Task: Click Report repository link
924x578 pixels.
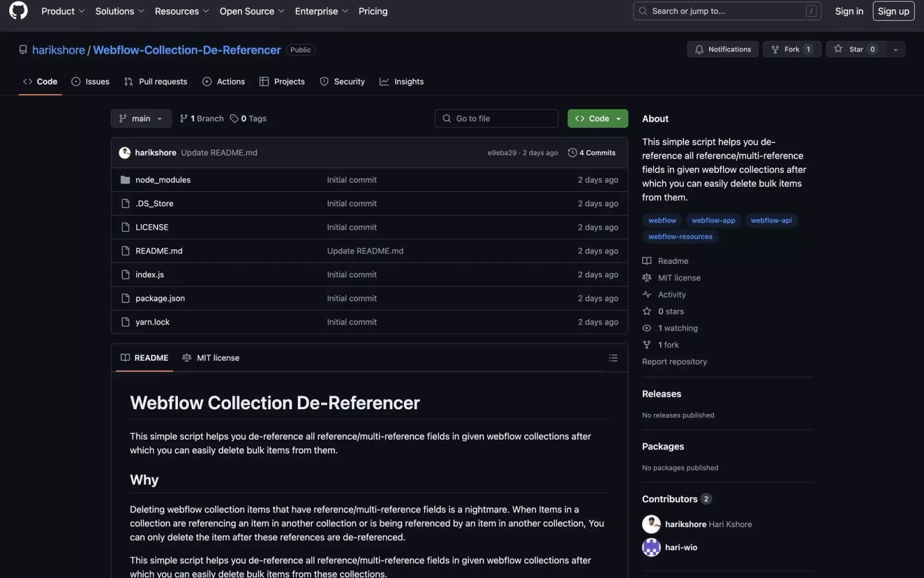Action: coord(675,362)
